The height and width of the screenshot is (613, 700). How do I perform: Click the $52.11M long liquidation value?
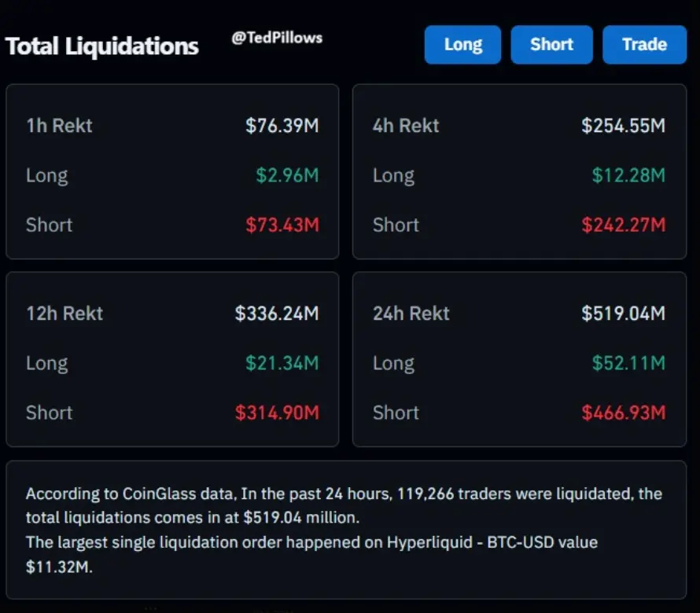tap(628, 363)
